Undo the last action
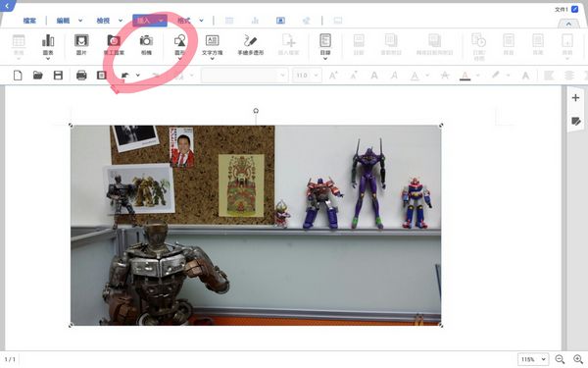 click(x=124, y=76)
